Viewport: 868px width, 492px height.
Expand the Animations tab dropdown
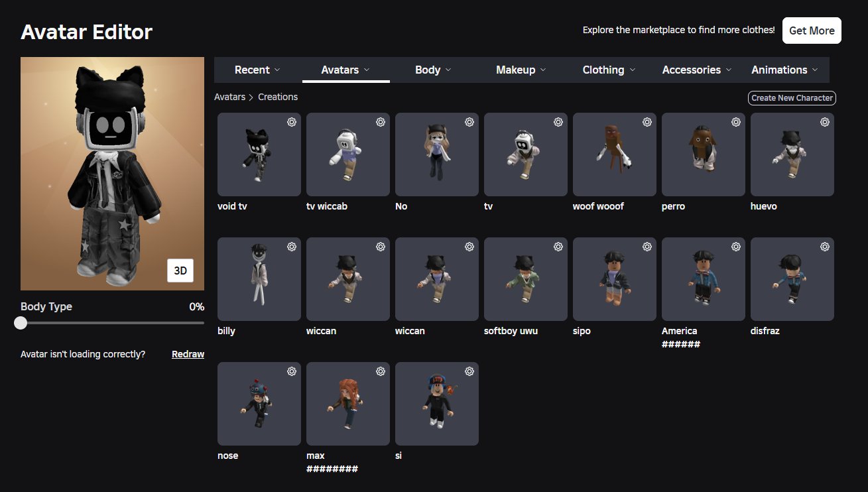[785, 70]
